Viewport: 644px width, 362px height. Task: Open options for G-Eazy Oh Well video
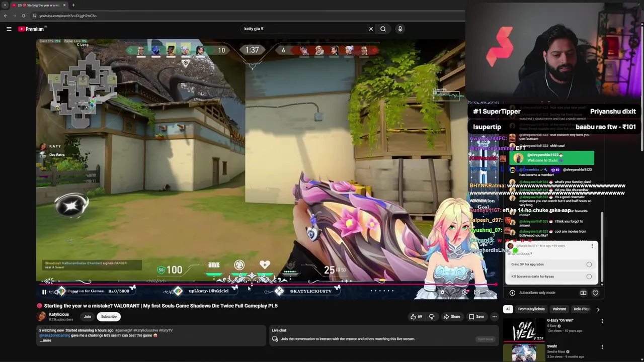[602, 321]
